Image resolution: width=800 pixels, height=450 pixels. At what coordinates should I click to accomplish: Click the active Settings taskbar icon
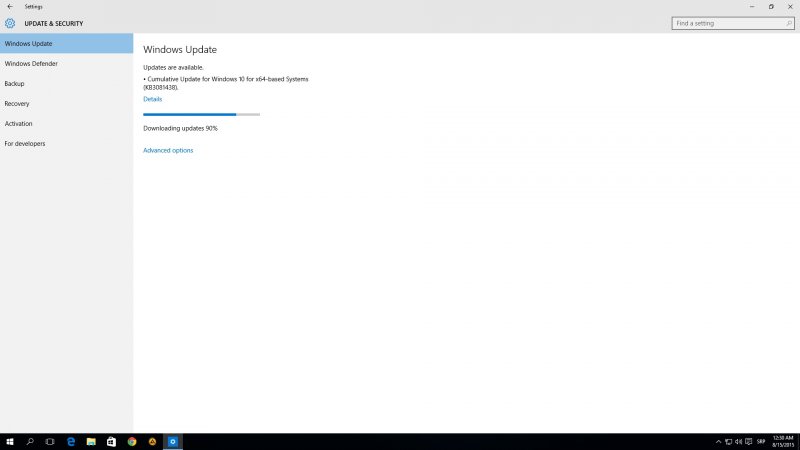pyautogui.click(x=173, y=442)
